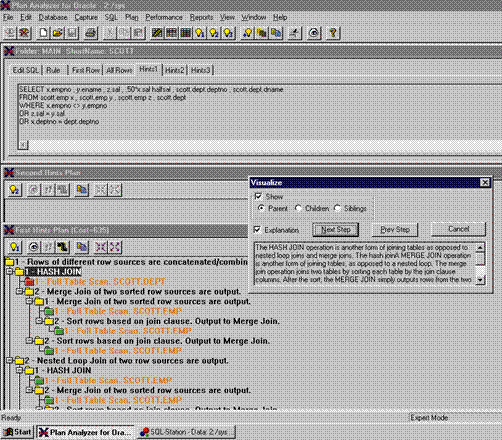502x440 pixels.
Task: Switch to the Hints2 tab
Action: pyautogui.click(x=175, y=70)
